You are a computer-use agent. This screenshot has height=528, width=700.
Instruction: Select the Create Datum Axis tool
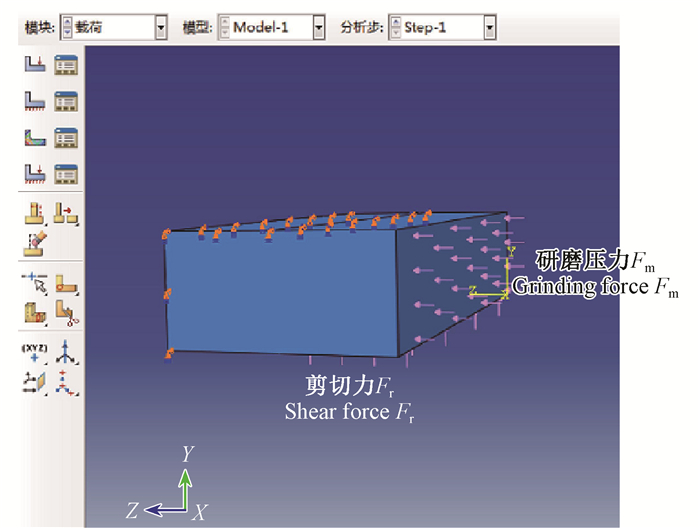tap(66, 350)
